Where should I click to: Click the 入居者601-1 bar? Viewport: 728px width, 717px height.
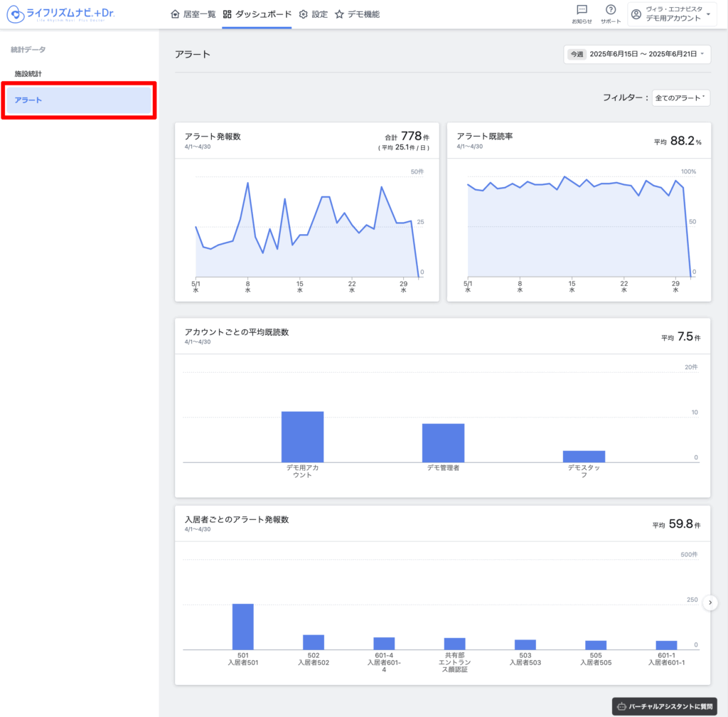pos(666,645)
